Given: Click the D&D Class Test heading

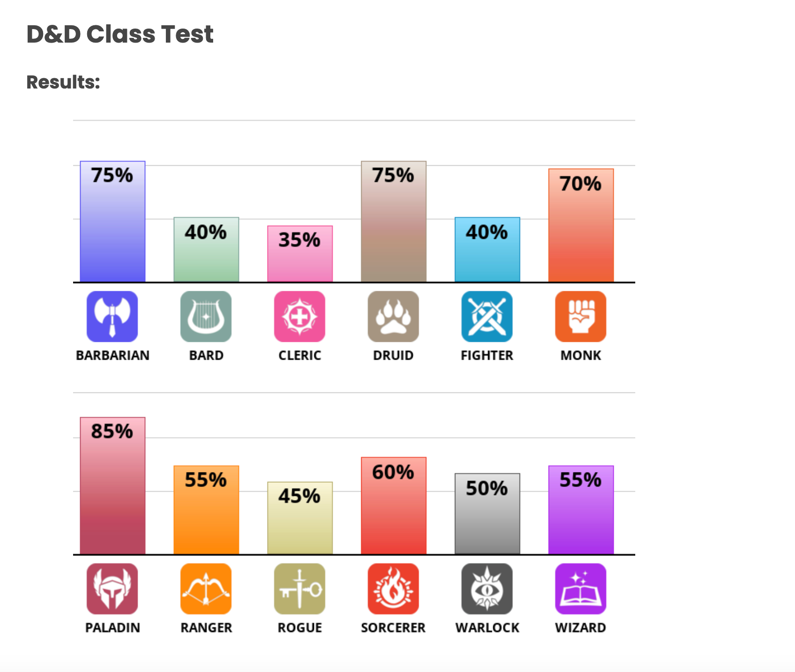Looking at the screenshot, I should click(x=120, y=34).
